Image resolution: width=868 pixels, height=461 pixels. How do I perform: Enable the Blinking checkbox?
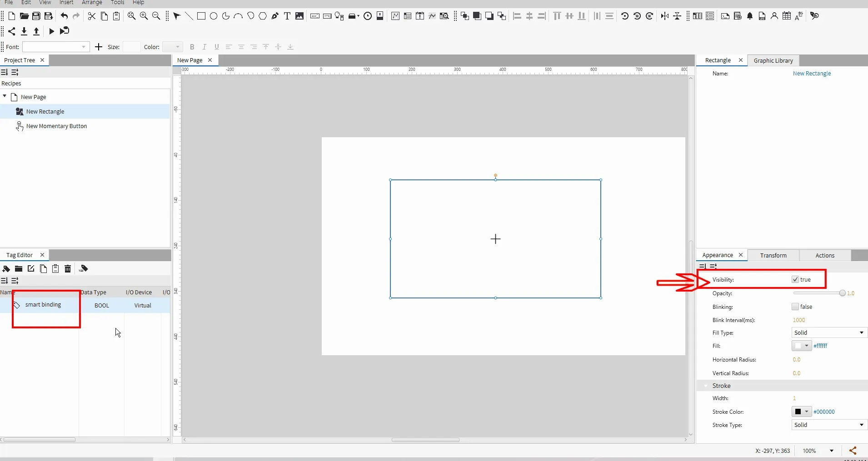[795, 307]
